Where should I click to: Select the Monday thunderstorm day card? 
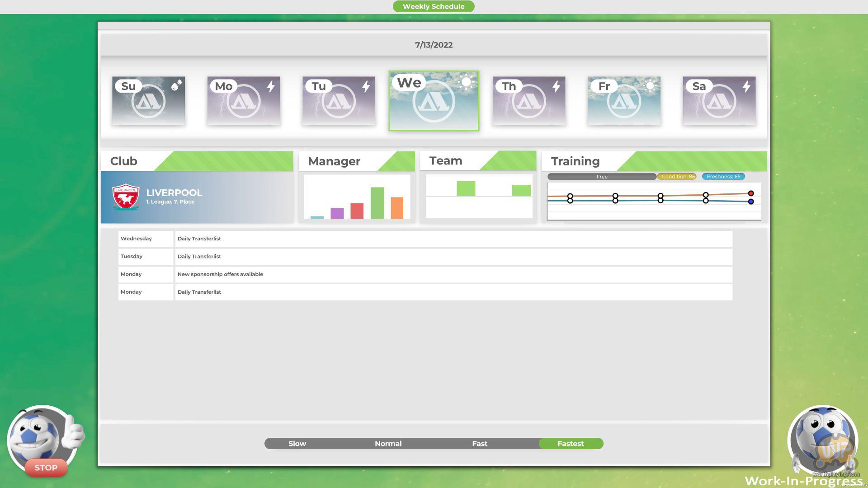(244, 101)
